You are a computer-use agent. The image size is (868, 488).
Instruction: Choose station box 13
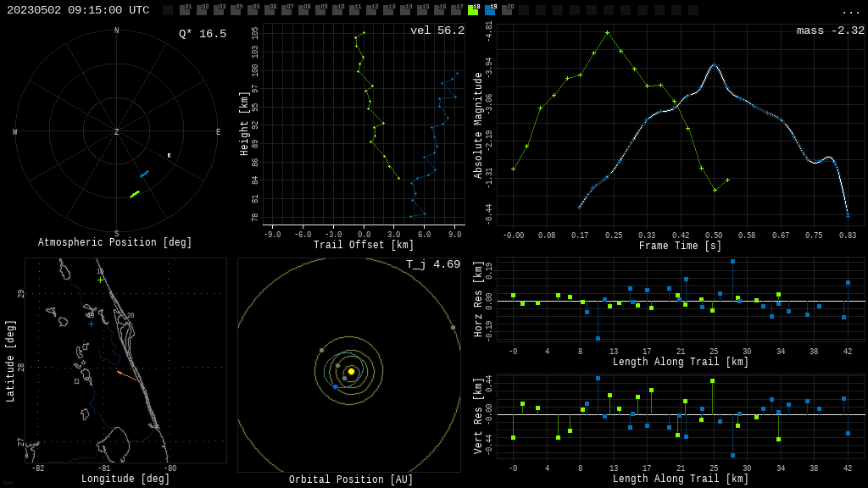[x=388, y=9]
